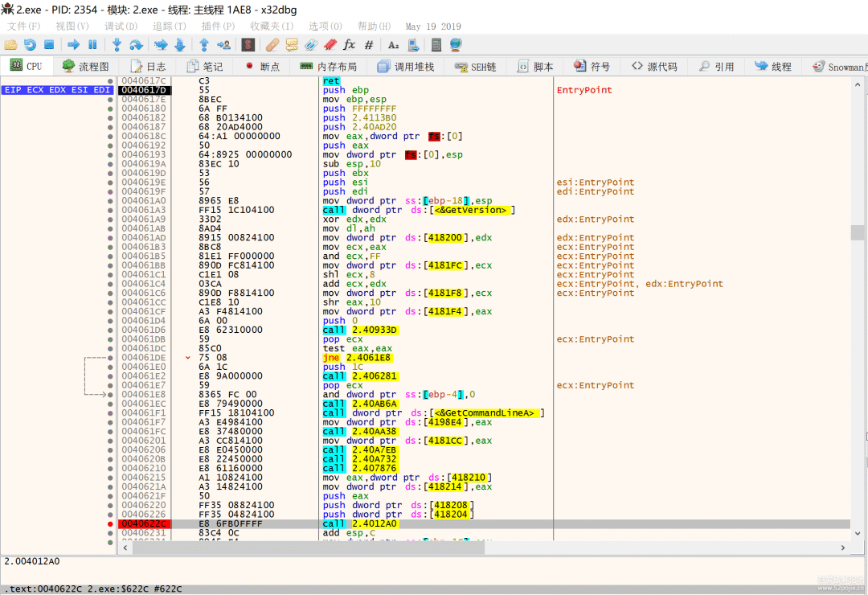Viewport: 868px width, 595px height.
Task: Click the step into icon
Action: pos(117,45)
